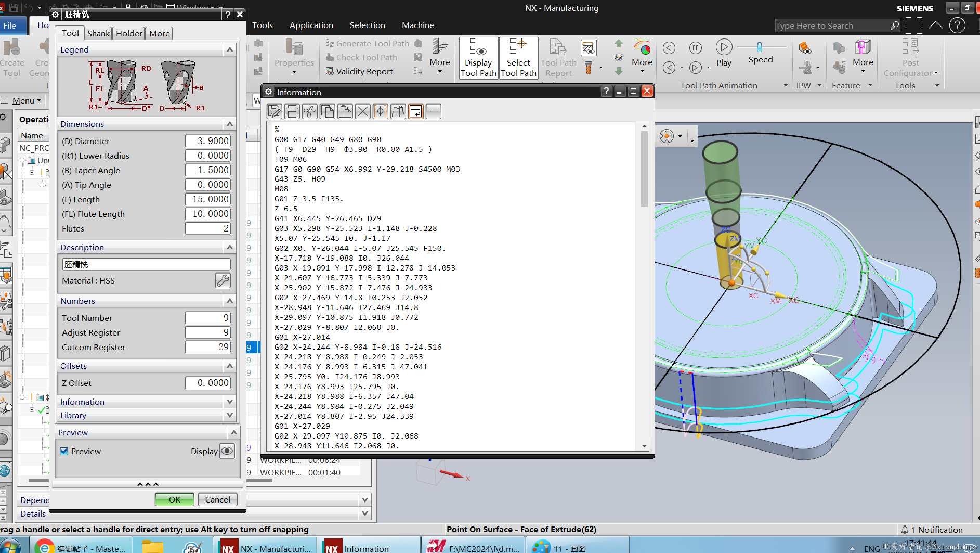Toggle the crosshair highlight icon in Information toolbar
980x553 pixels.
[380, 111]
